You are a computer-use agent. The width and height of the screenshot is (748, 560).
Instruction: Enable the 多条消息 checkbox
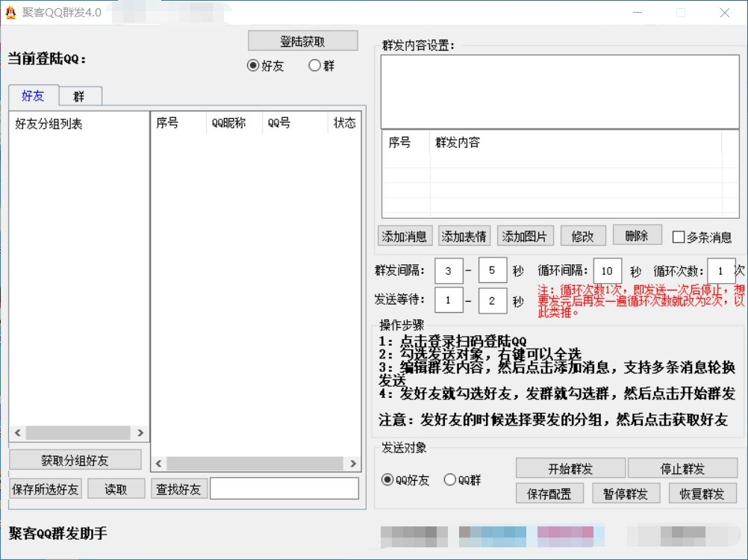coord(678,236)
